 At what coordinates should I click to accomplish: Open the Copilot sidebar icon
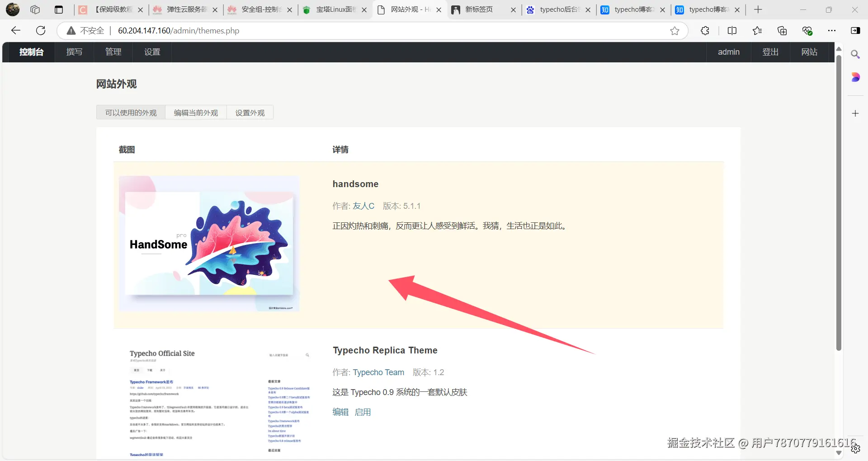tap(855, 77)
